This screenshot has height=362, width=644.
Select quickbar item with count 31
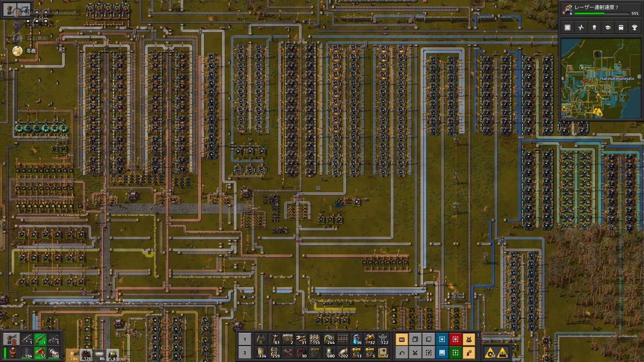click(x=301, y=339)
